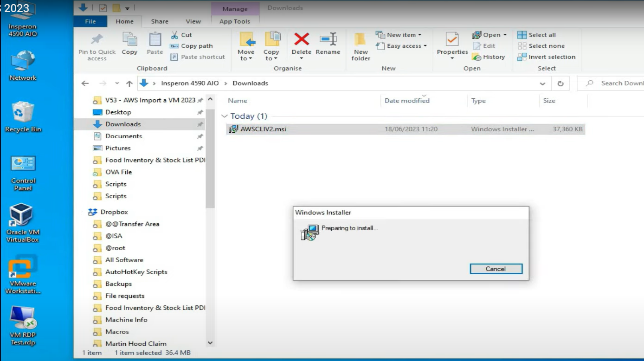Sort by the Size column header

point(549,101)
